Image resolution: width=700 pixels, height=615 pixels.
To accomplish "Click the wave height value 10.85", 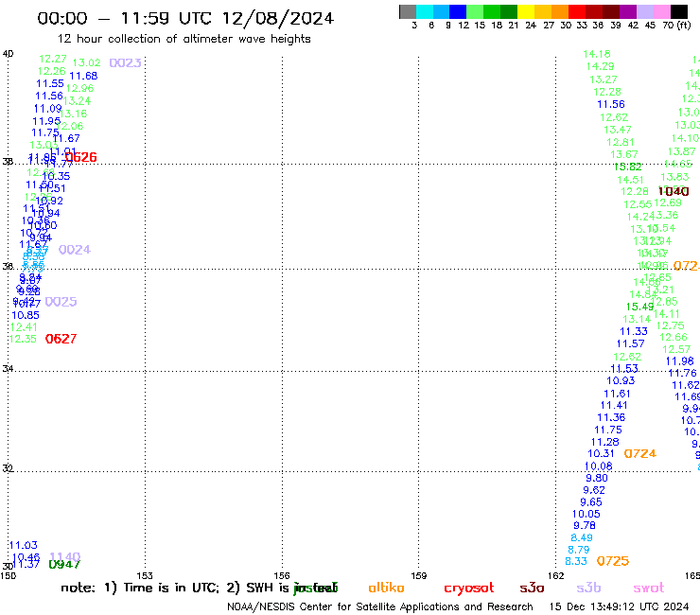I will tap(25, 315).
